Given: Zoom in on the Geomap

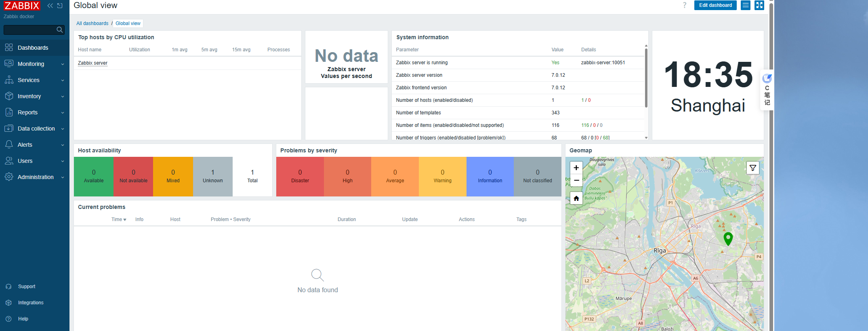Looking at the screenshot, I should [576, 168].
